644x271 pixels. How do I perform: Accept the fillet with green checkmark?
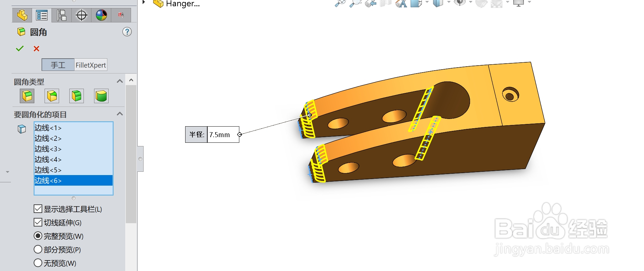tap(20, 49)
